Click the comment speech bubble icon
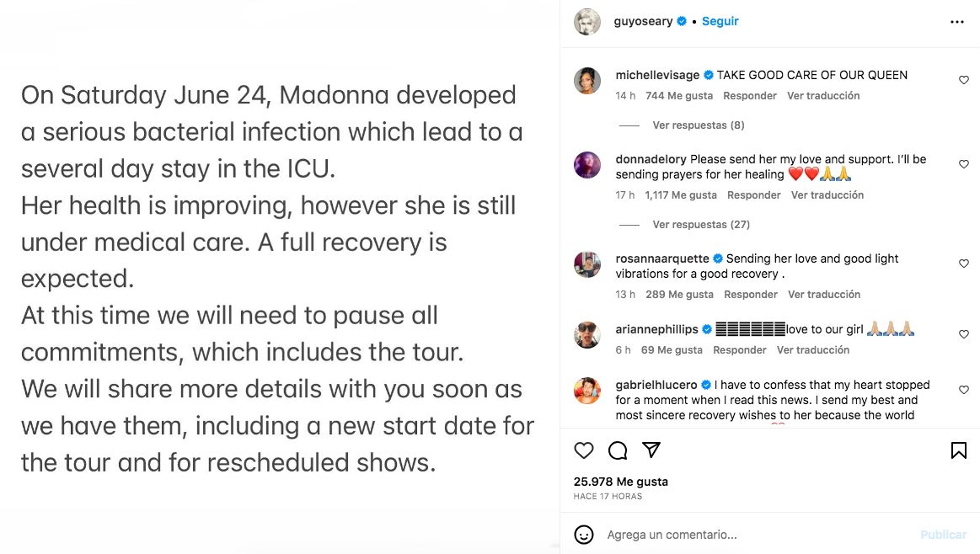This screenshot has width=980, height=554. point(618,450)
